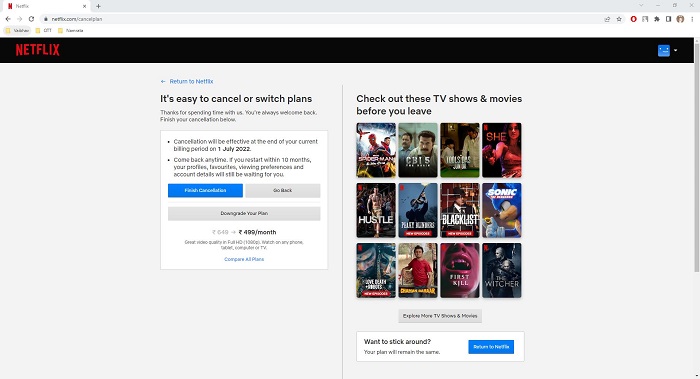This screenshot has width=700, height=379.
Task: Open the red Opera-style extension icon
Action: (x=633, y=19)
